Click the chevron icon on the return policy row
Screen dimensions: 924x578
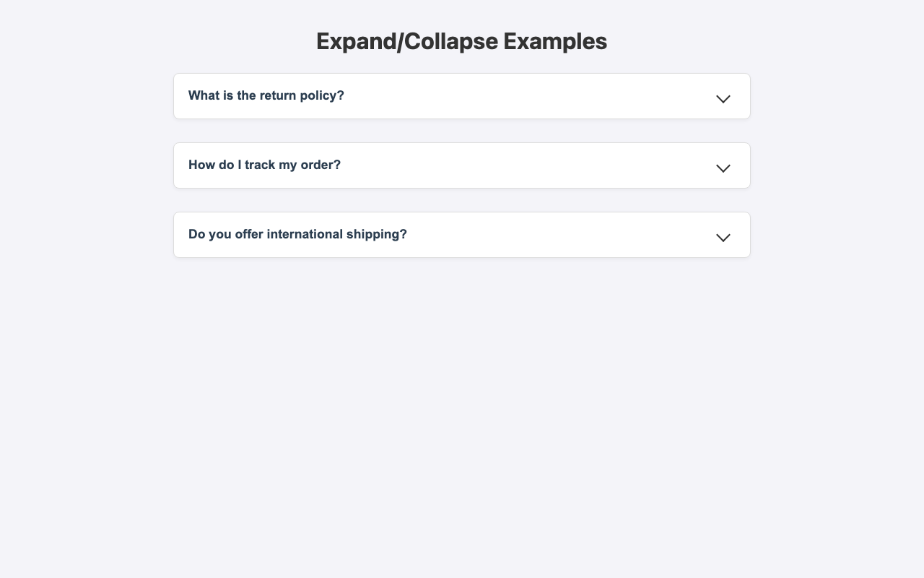[723, 99]
